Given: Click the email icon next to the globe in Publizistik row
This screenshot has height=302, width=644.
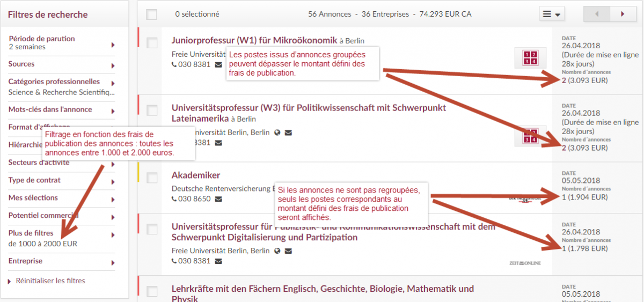Looking at the screenshot, I should click(x=289, y=251).
